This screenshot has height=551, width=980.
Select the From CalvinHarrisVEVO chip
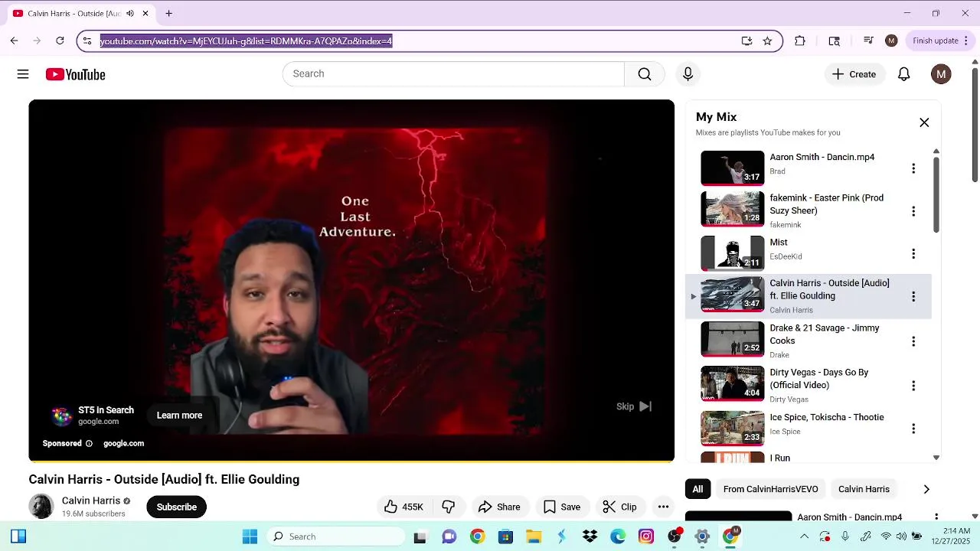click(x=770, y=489)
